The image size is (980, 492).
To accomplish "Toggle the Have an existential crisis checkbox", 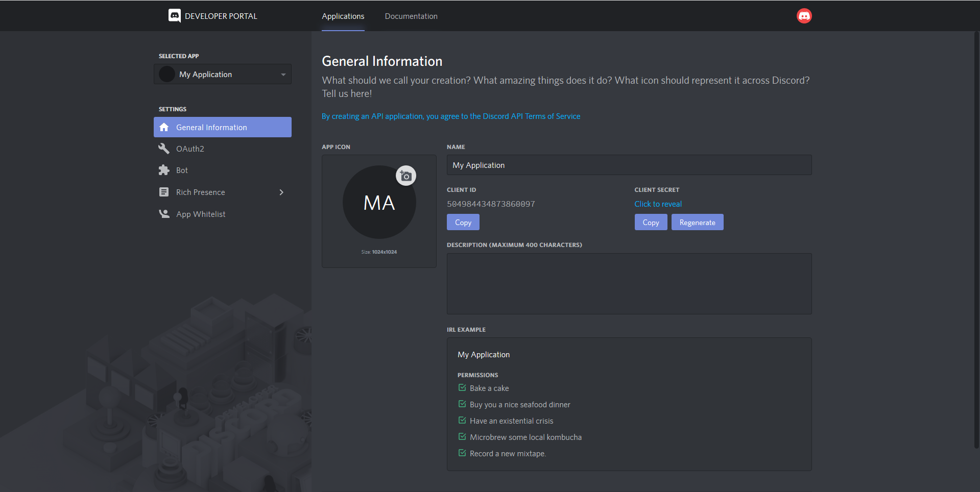I will [x=462, y=421].
